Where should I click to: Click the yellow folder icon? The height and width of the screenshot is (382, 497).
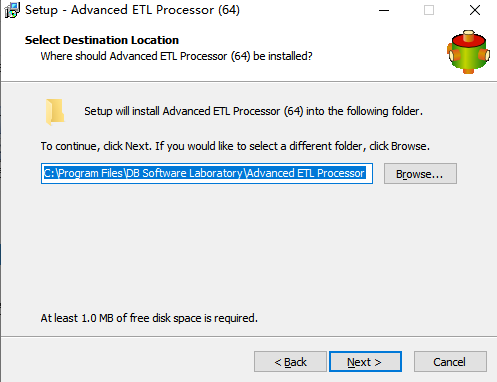55,112
